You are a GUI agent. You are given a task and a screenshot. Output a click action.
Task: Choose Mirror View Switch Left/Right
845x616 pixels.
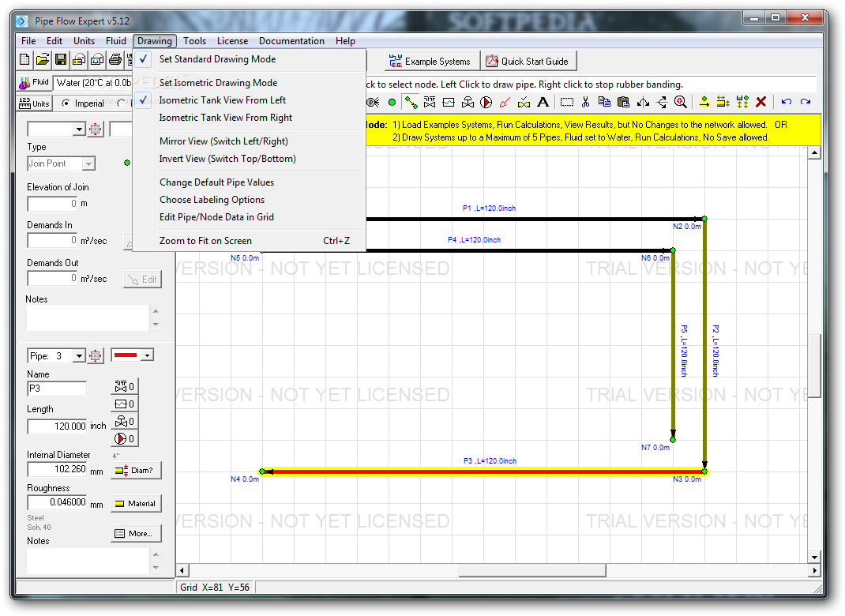[249, 141]
